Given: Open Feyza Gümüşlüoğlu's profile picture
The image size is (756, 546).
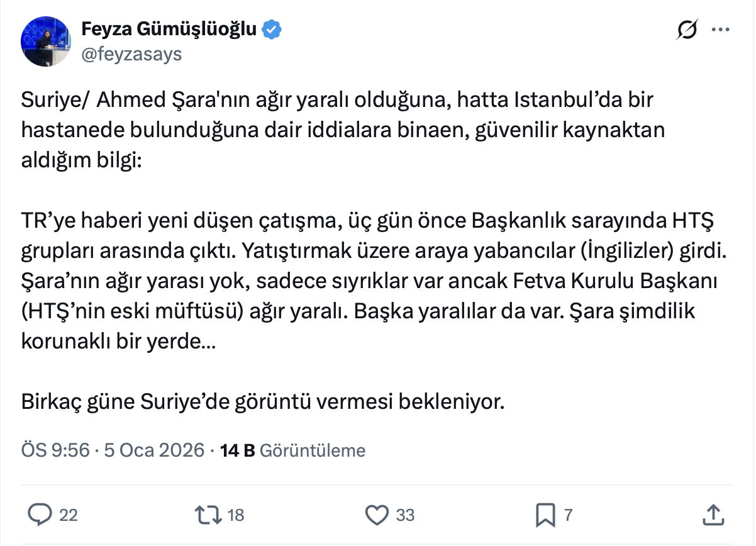Looking at the screenshot, I should (x=47, y=42).
